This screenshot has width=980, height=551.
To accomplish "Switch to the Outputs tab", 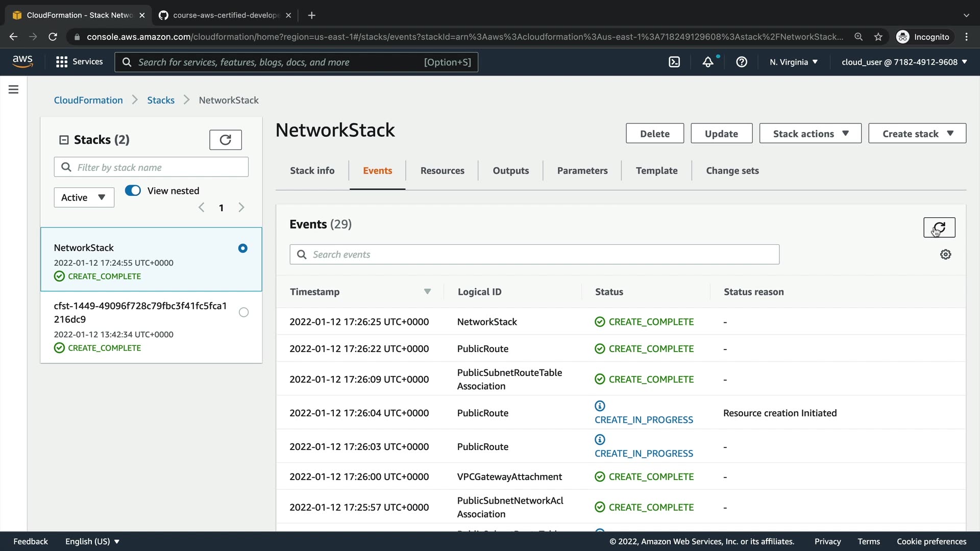I will pos(510,171).
